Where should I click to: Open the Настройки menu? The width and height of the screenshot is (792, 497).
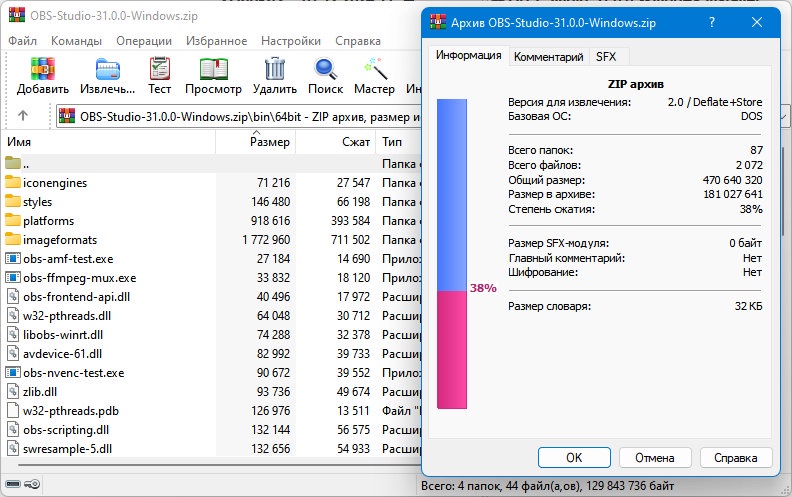pos(291,41)
